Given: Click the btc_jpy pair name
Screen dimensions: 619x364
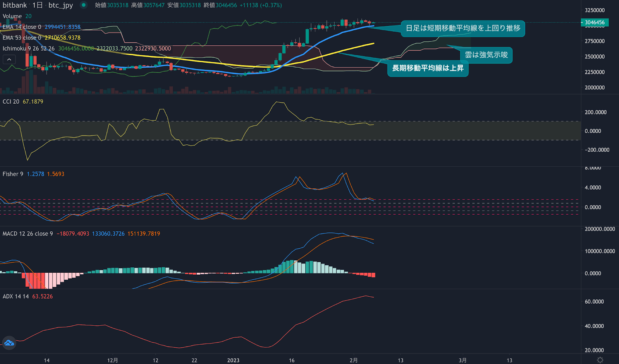Looking at the screenshot, I should coord(61,5).
